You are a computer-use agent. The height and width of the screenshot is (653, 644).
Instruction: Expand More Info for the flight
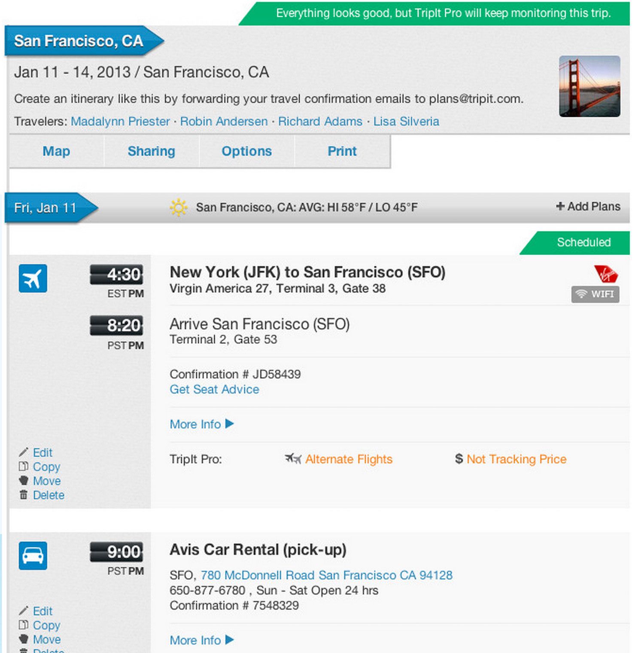click(x=202, y=424)
